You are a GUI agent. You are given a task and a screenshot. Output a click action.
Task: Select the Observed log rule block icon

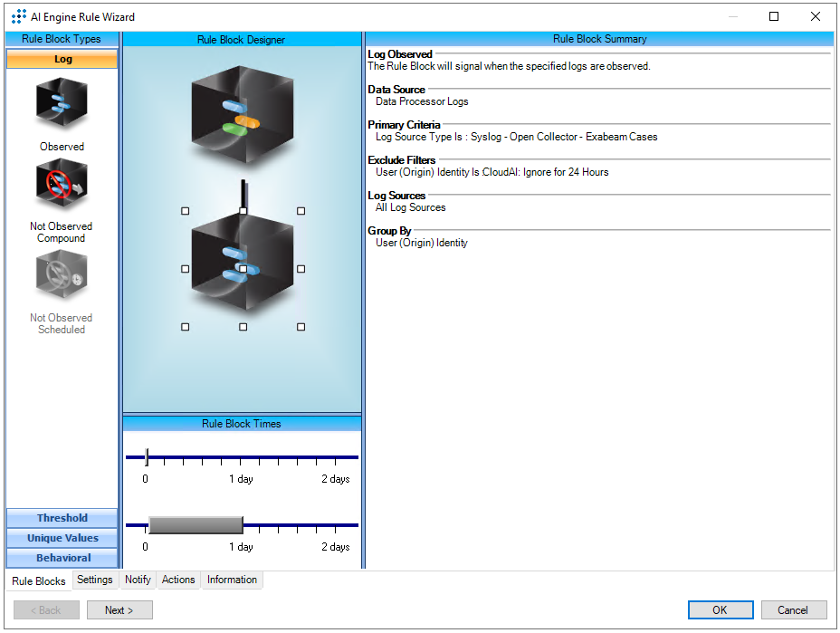click(x=62, y=105)
